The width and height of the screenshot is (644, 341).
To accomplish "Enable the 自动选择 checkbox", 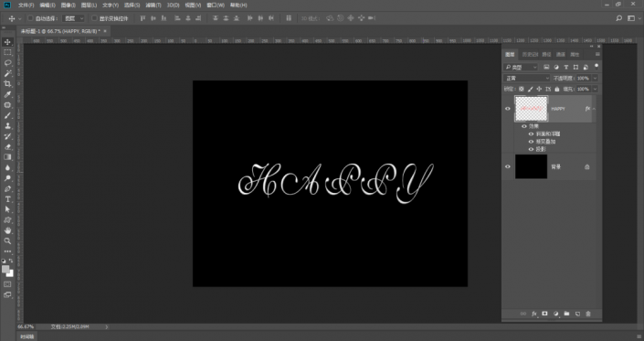I will 30,18.
